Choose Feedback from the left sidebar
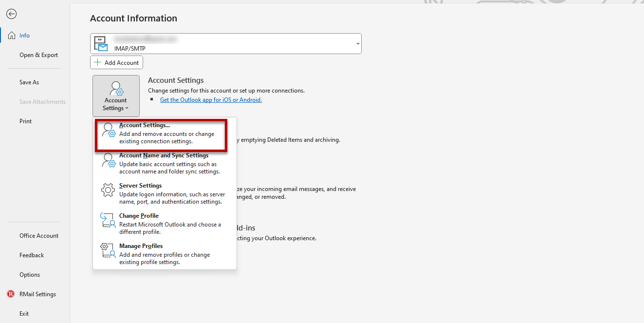The height and width of the screenshot is (323, 644). coord(32,255)
